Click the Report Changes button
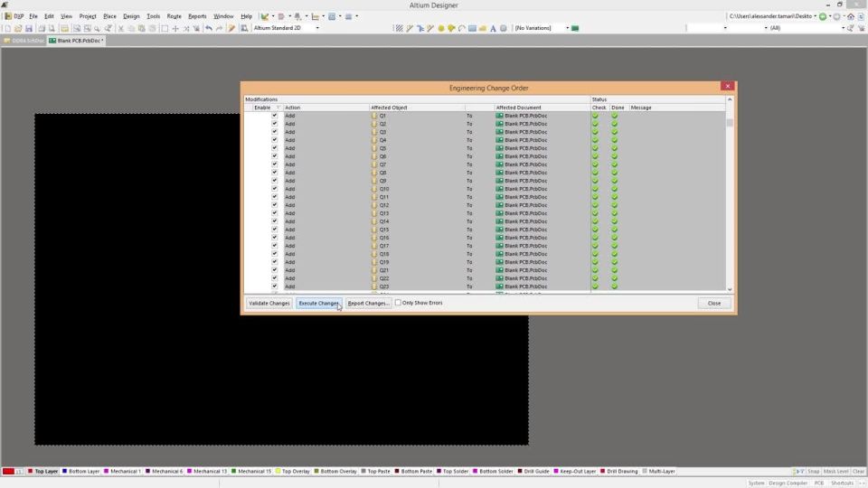Screen dimensions: 868x488 point(368,304)
